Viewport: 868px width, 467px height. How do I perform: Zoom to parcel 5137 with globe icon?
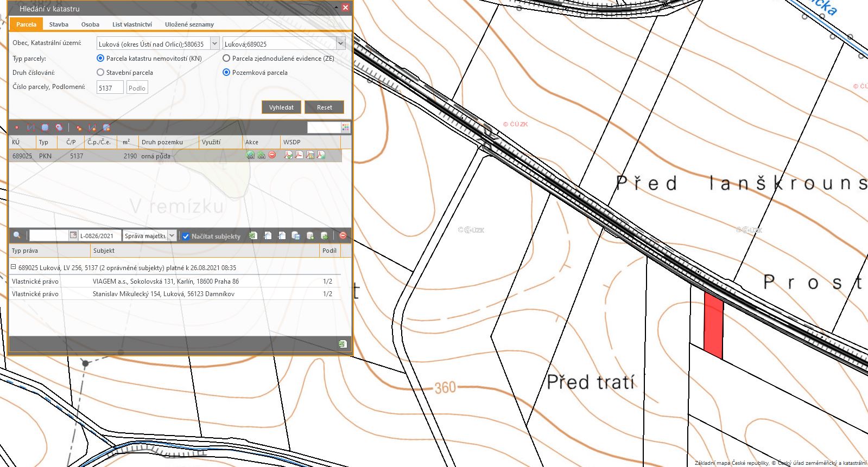coord(250,155)
